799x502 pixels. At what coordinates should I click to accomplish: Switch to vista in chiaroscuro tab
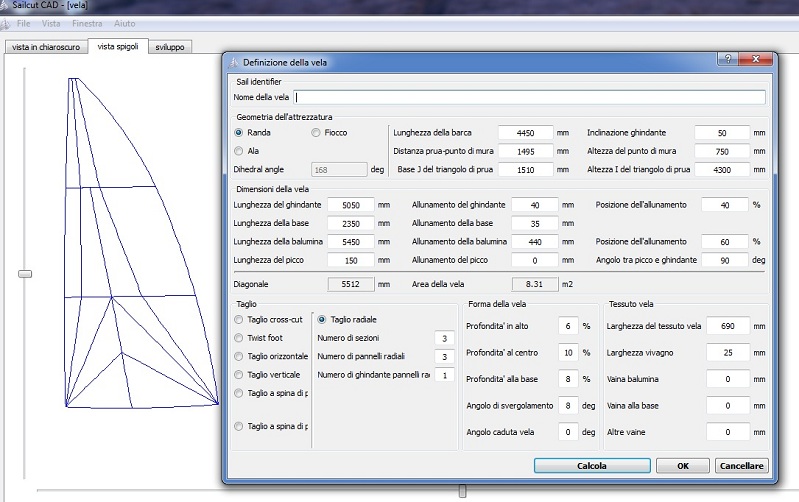click(46, 47)
